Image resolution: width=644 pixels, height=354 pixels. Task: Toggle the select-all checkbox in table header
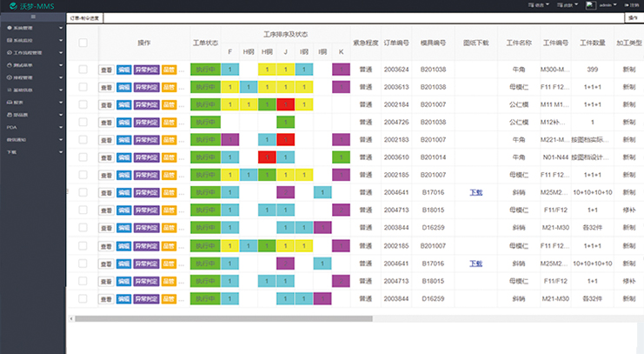click(83, 43)
